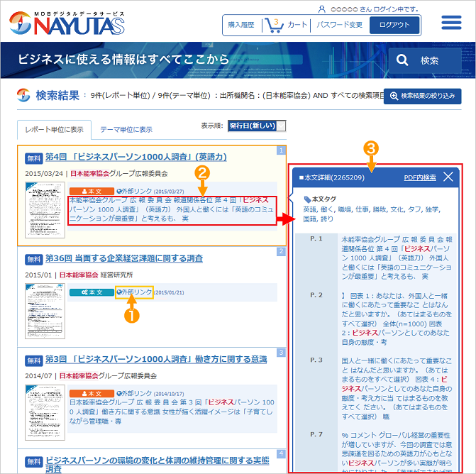Close the 本文詳細 panel
This screenshot has width=476, height=474.
tap(448, 177)
